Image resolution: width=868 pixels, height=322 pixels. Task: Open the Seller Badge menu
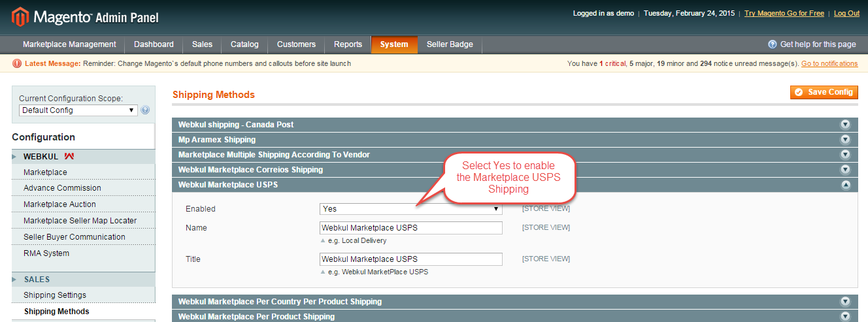pyautogui.click(x=450, y=44)
